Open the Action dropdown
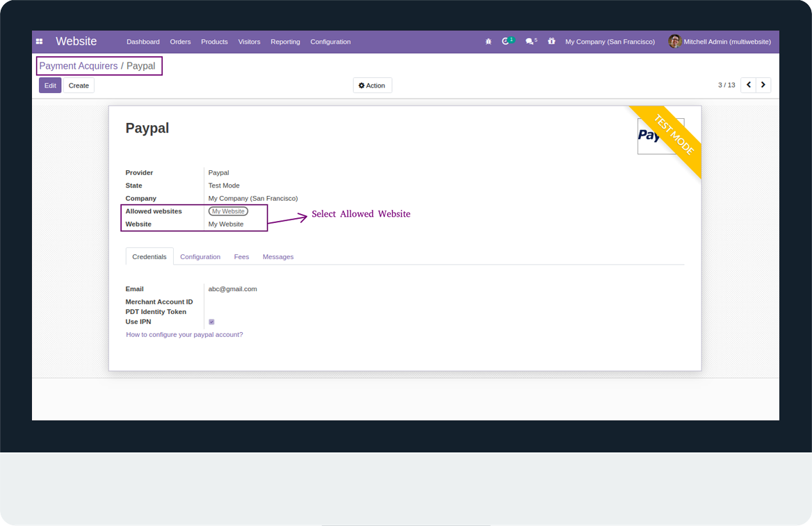The width and height of the screenshot is (812, 526). (x=373, y=85)
